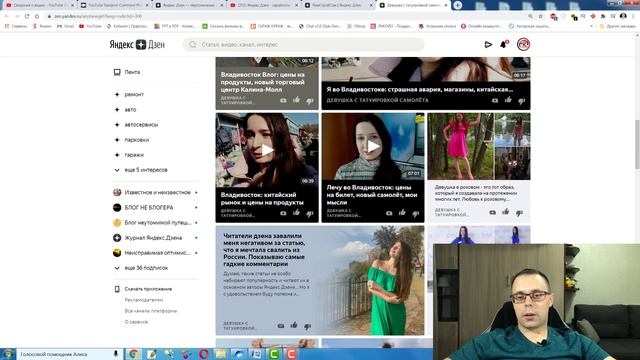Open О сервисе link
Screen dimensions: 640x360
(136, 322)
